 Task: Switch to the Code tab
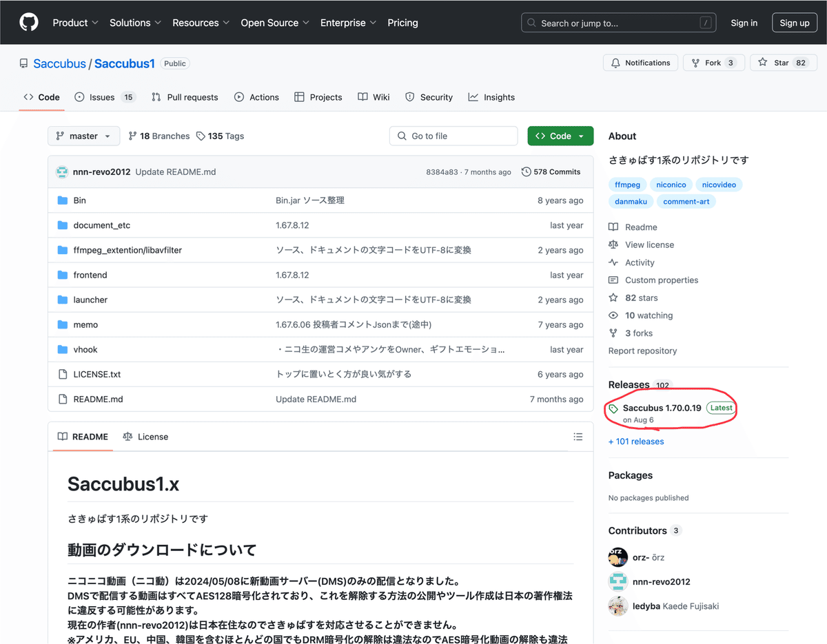[x=41, y=97]
